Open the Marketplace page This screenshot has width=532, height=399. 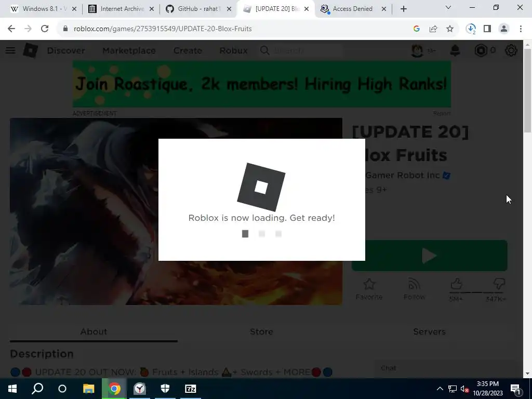[x=129, y=50]
